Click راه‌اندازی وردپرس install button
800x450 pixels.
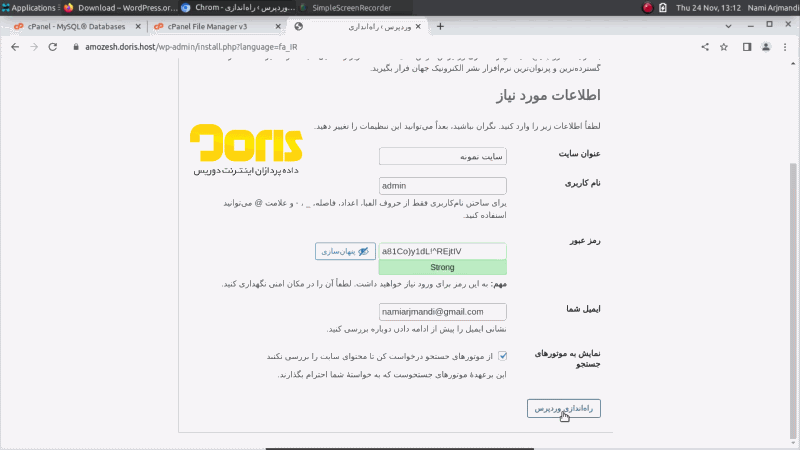[x=564, y=408]
